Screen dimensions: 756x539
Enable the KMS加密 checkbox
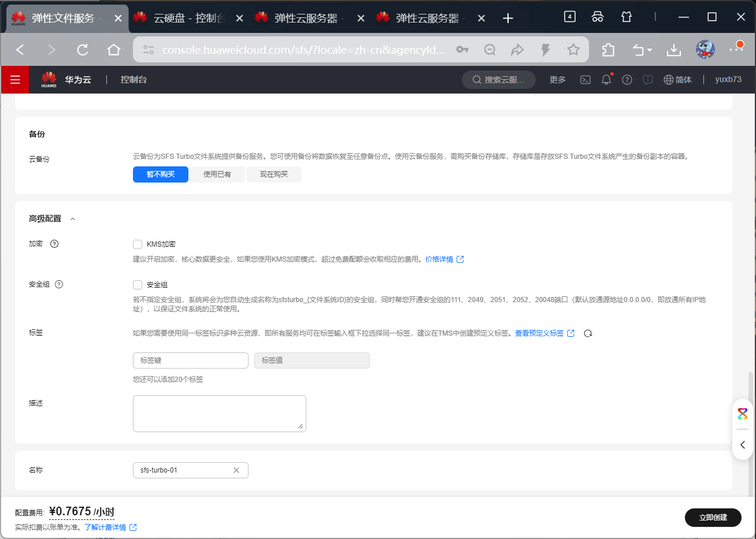point(138,244)
